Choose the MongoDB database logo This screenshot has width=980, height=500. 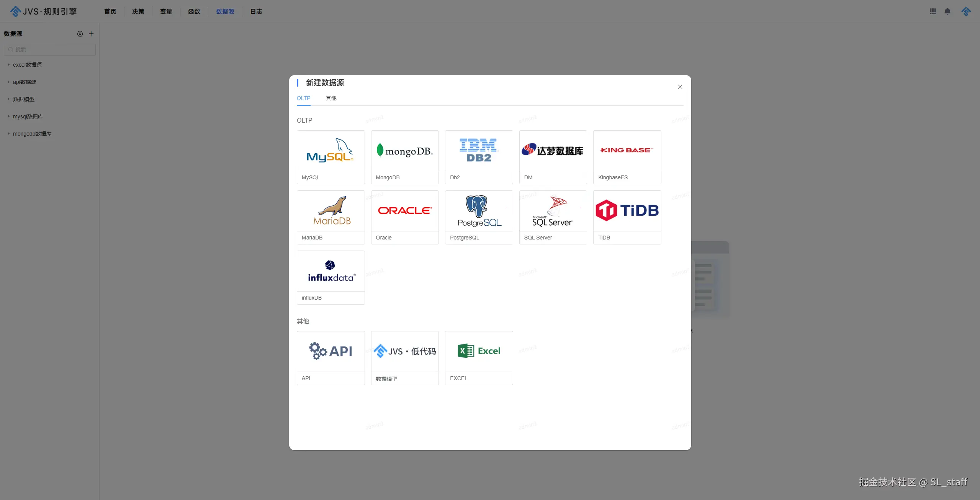pos(404,151)
